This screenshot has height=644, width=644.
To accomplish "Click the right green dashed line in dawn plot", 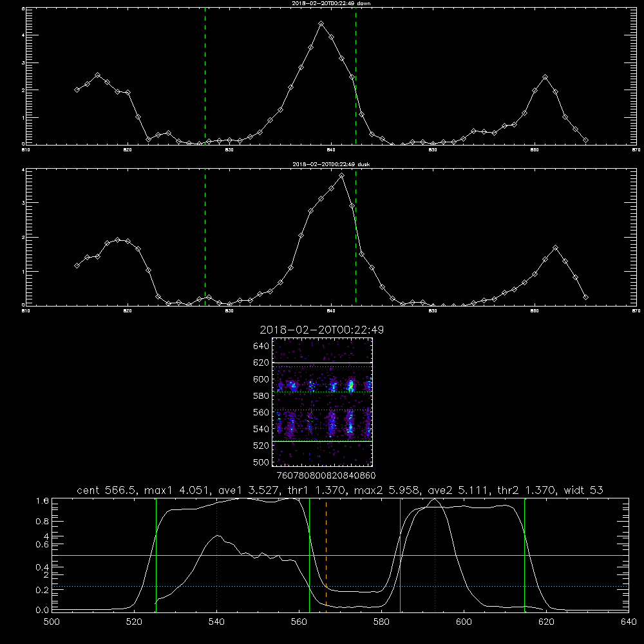I will click(355, 76).
